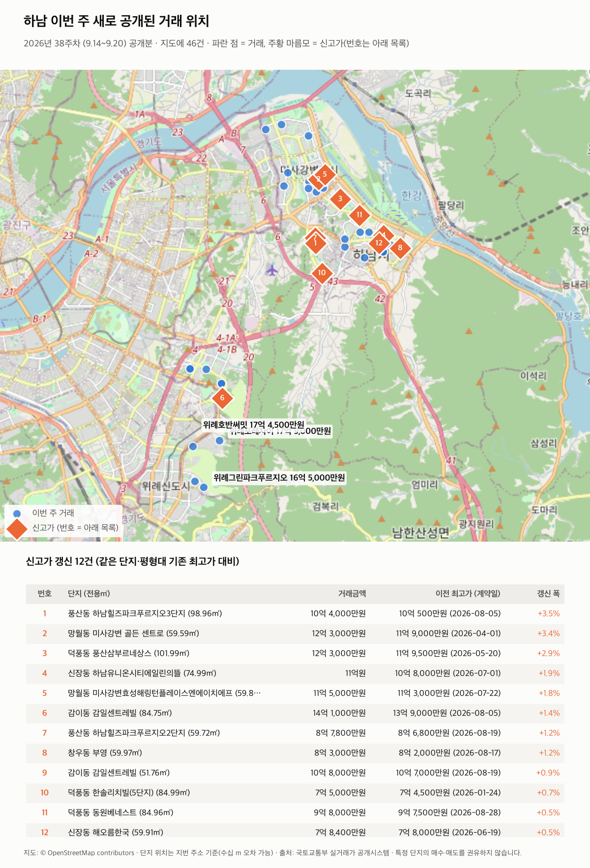
Task: Click the 남한산성면 place label on the map
Action: coord(420,533)
